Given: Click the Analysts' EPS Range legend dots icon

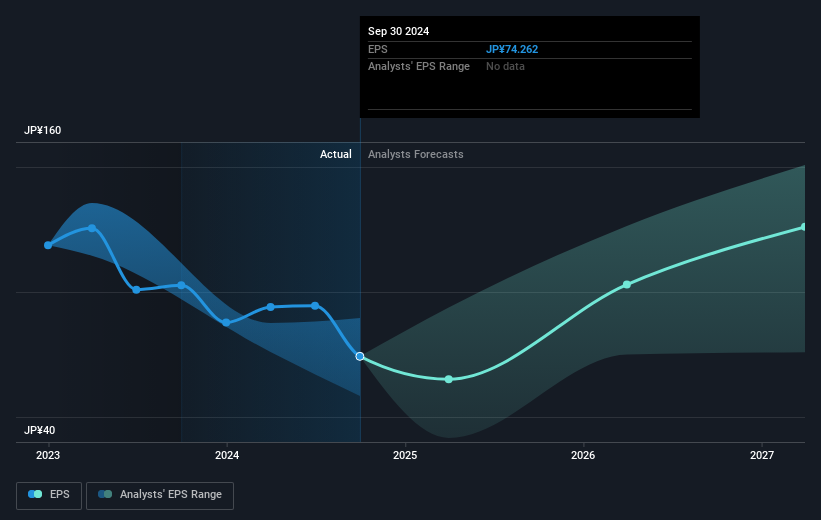Looking at the screenshot, I should click(105, 494).
